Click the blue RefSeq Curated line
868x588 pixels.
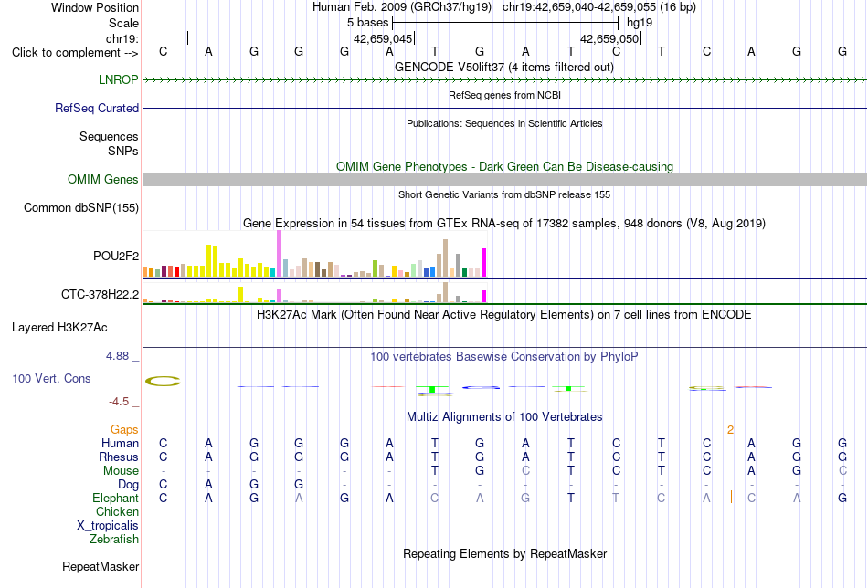pyautogui.click(x=505, y=109)
